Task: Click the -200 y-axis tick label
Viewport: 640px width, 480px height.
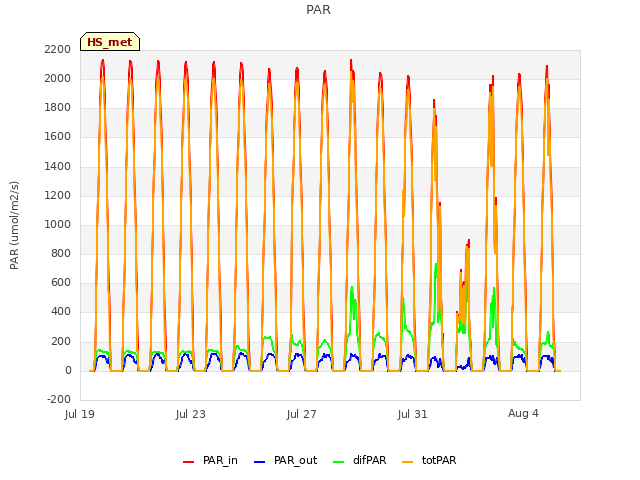Action: coord(59,400)
